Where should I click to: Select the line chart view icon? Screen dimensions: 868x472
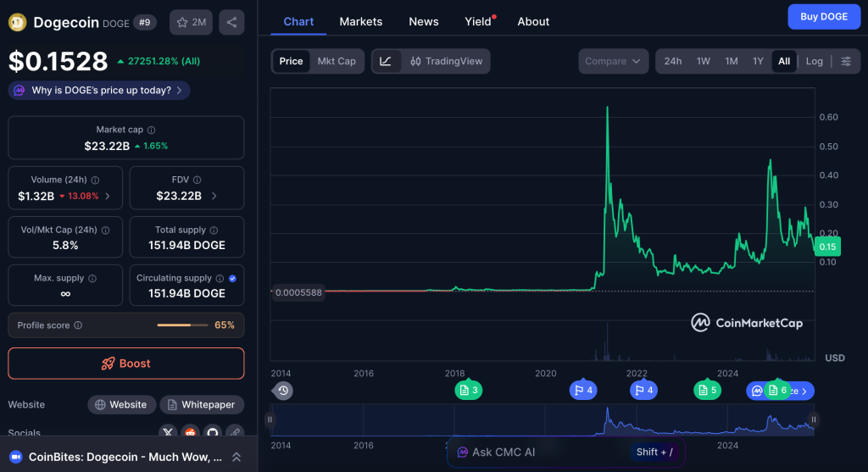386,61
